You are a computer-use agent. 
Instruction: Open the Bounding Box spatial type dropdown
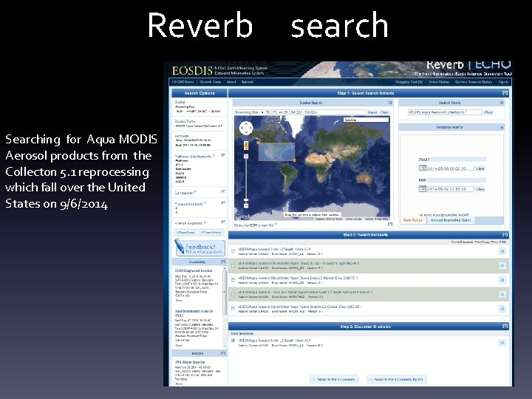click(249, 112)
